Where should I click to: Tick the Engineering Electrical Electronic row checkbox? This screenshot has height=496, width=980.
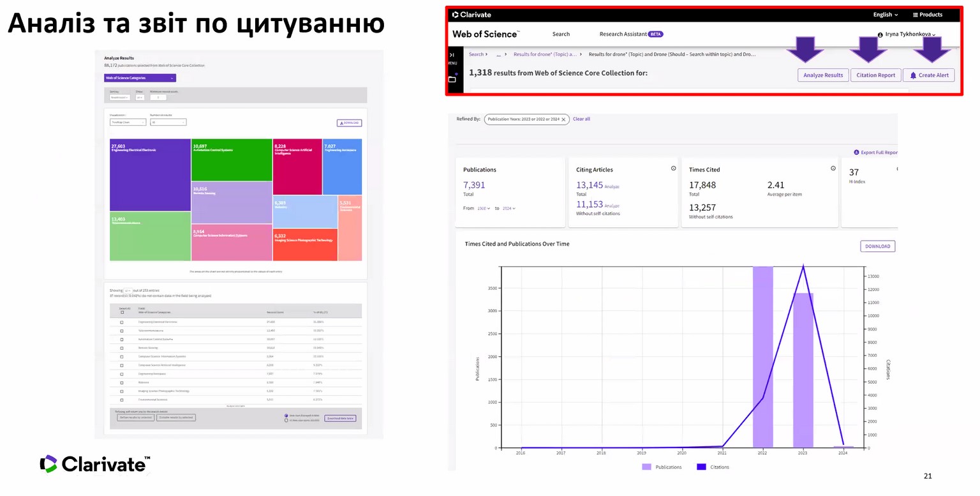click(122, 322)
